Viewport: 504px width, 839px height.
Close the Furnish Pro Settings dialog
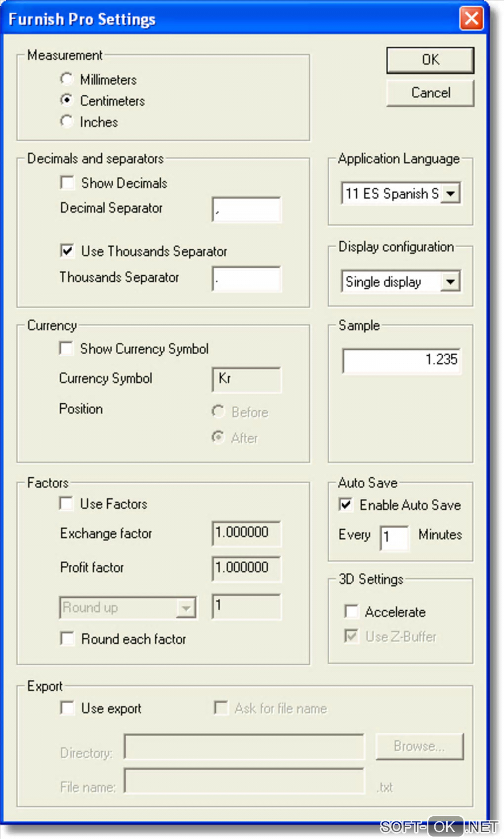[471, 19]
